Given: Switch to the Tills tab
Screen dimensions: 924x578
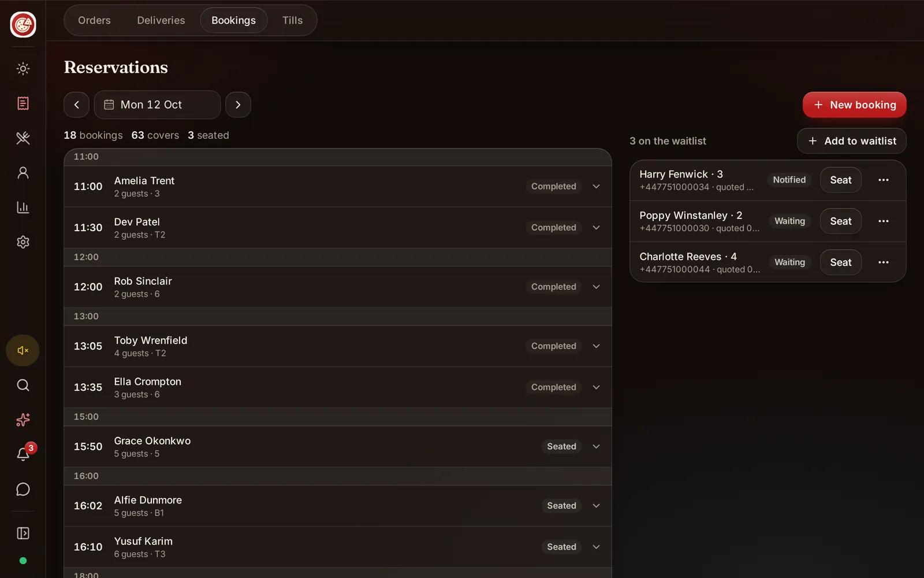Looking at the screenshot, I should point(292,20).
